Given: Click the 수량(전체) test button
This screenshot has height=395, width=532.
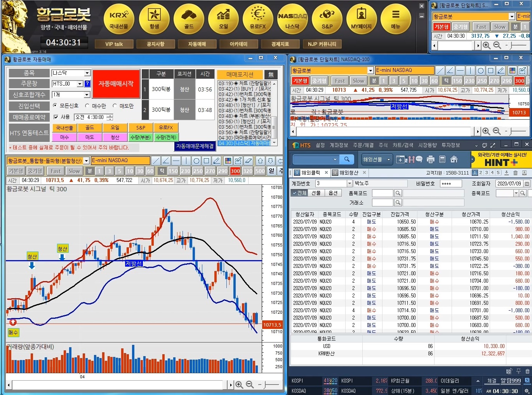Looking at the screenshot, I should tap(166, 137).
